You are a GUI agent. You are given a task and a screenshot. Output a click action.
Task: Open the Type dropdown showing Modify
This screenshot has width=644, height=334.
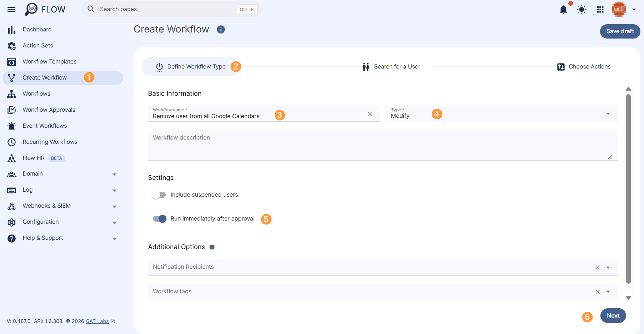[502, 114]
